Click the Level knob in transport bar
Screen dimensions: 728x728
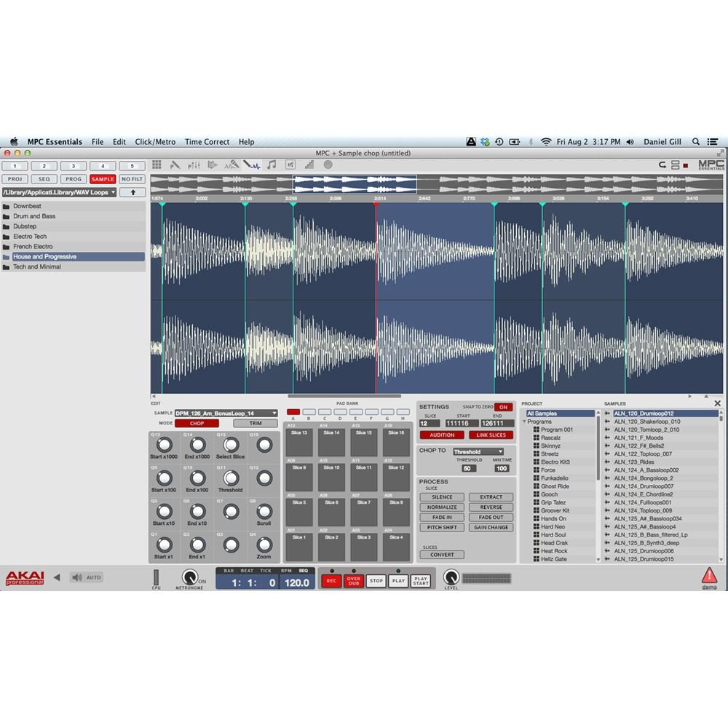[451, 577]
